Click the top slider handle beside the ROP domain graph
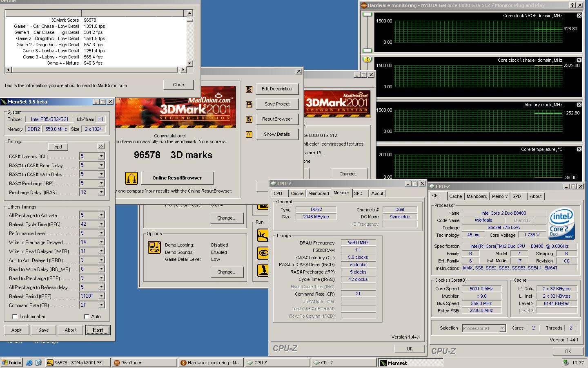 pyautogui.click(x=367, y=15)
